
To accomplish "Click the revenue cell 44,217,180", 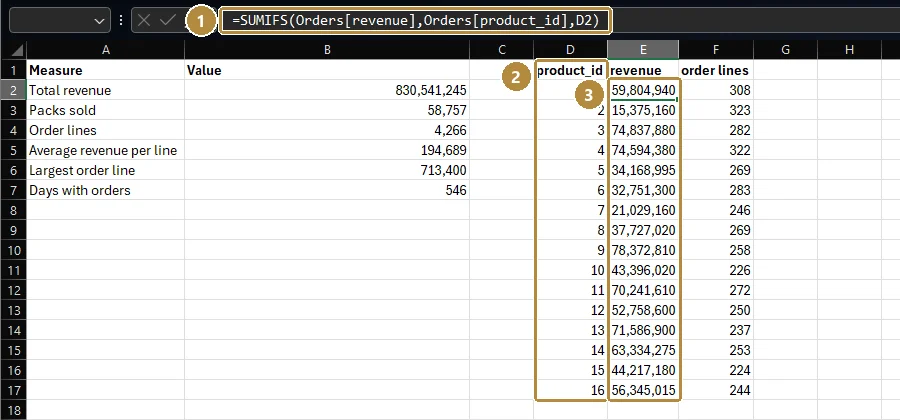I will point(643,370).
